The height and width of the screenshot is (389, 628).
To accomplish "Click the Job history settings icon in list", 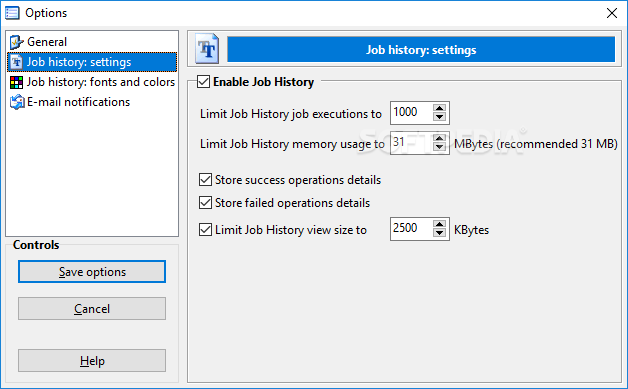I will coord(16,62).
